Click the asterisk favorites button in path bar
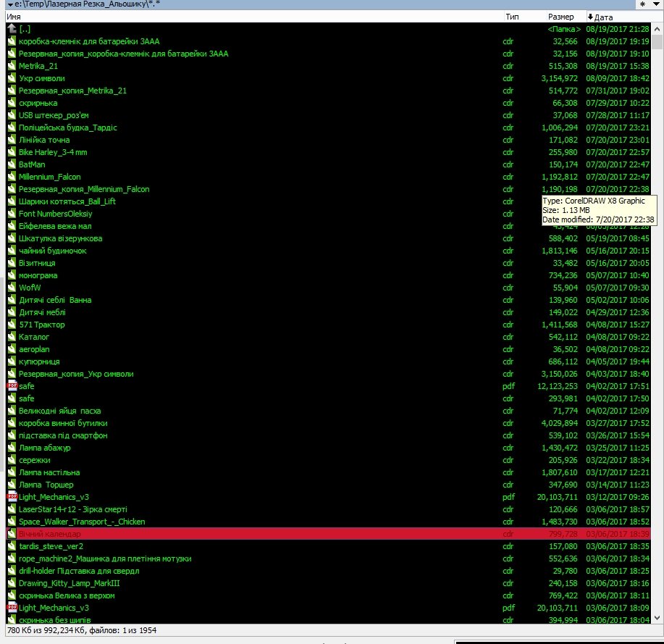This screenshot has width=664, height=644. [642, 4]
